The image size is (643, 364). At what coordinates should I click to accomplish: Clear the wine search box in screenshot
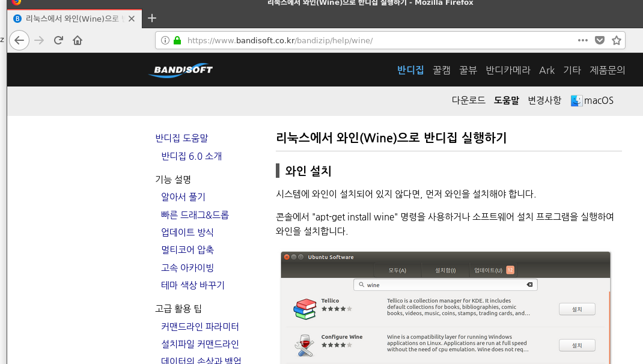pyautogui.click(x=529, y=285)
